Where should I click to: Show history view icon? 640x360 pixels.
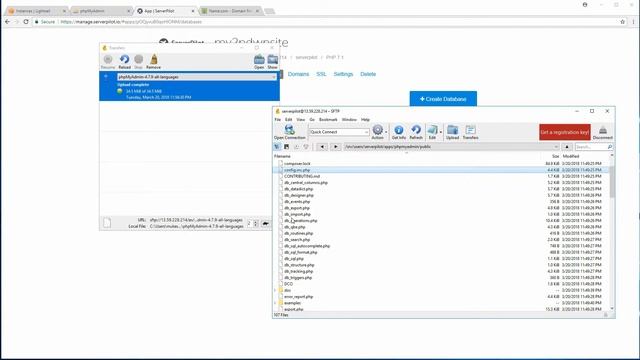tap(296, 147)
